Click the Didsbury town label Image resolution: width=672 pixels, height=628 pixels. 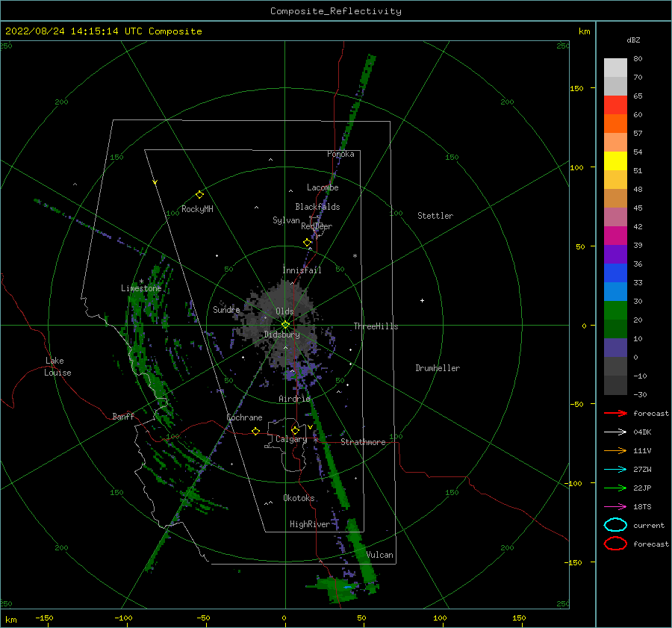point(281,335)
